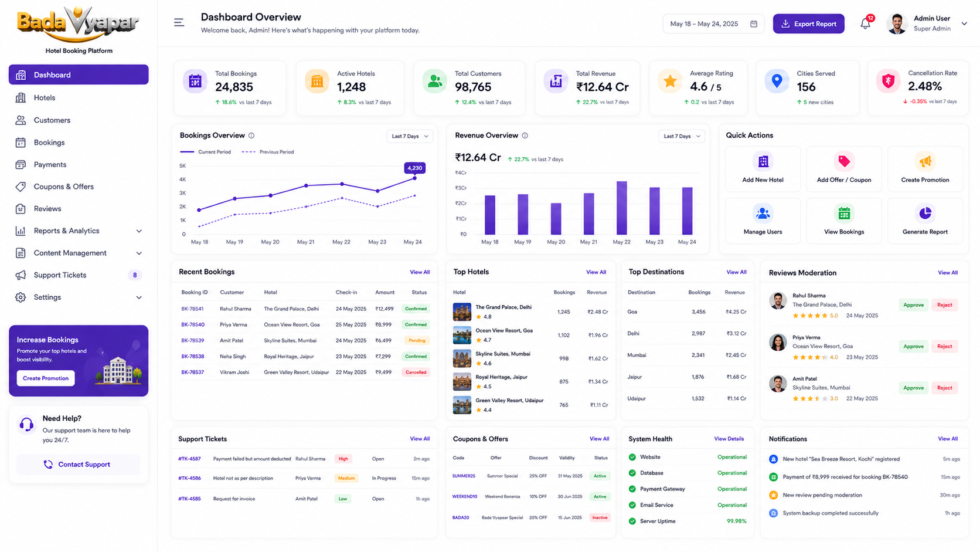Open Customers in the sidebar

79,120
